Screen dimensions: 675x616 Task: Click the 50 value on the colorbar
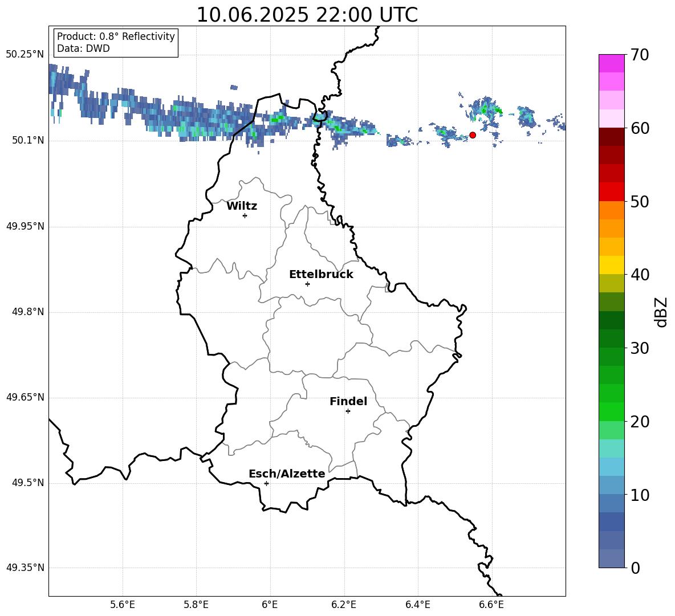(x=640, y=202)
